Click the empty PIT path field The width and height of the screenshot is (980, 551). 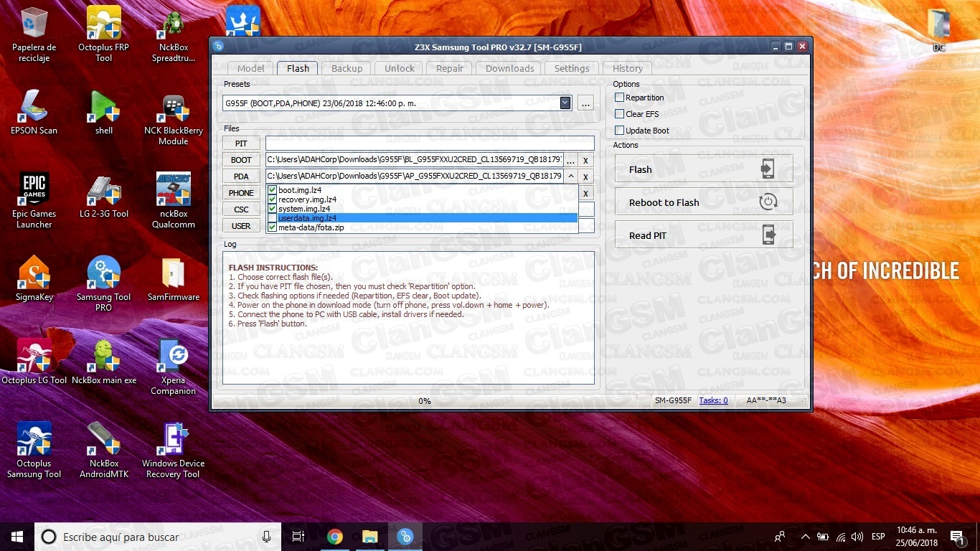[x=430, y=143]
